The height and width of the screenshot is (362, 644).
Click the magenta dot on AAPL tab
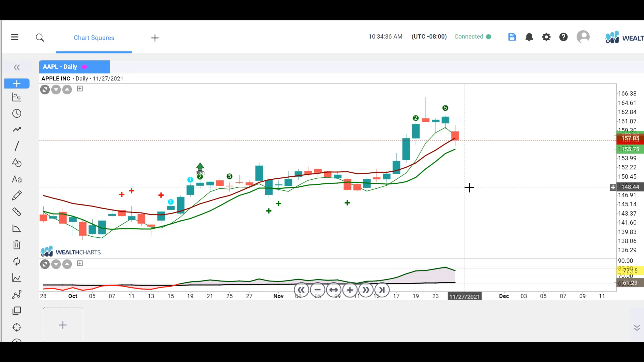pyautogui.click(x=85, y=67)
